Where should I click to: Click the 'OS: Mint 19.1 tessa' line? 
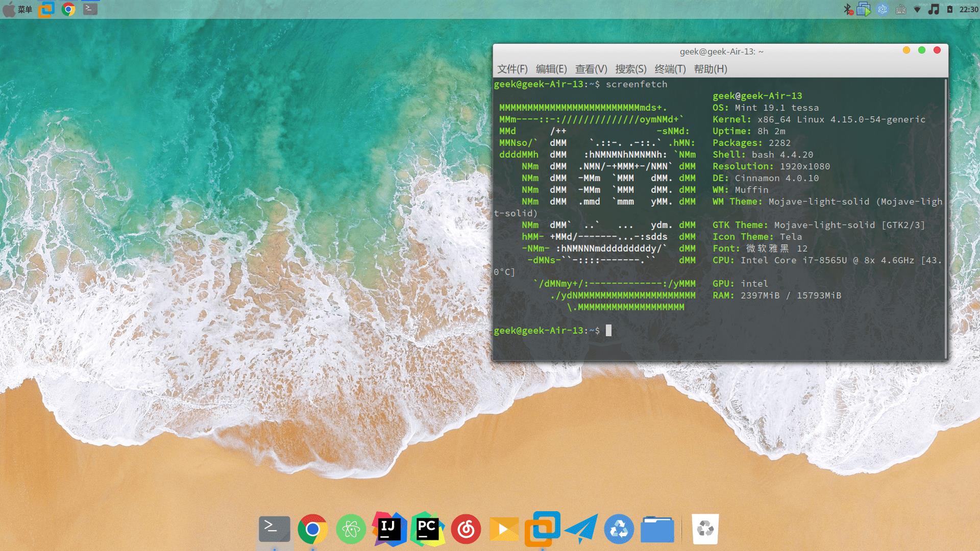click(x=766, y=108)
